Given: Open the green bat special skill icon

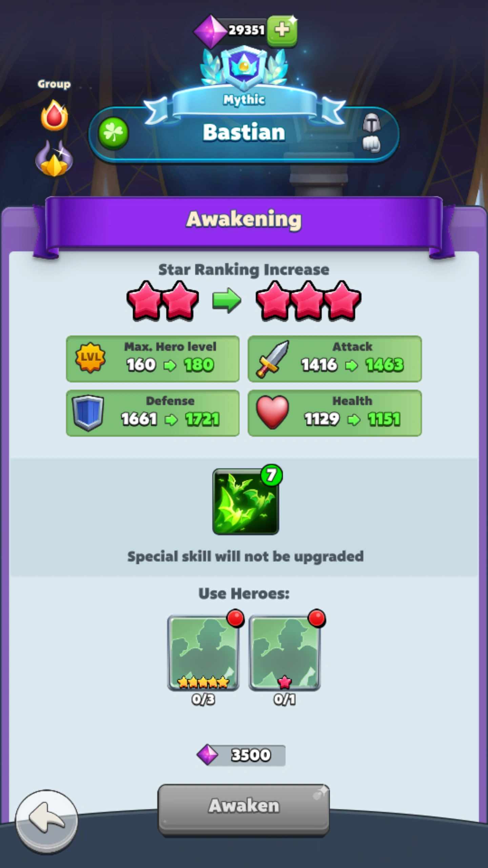Looking at the screenshot, I should [246, 501].
